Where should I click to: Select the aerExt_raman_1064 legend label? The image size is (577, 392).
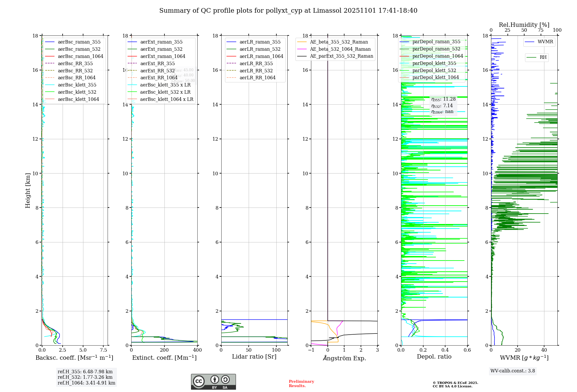(163, 56)
